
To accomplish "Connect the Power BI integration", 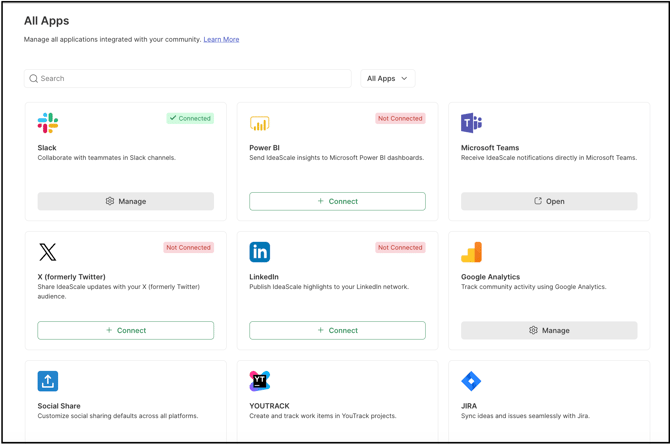I will (337, 201).
